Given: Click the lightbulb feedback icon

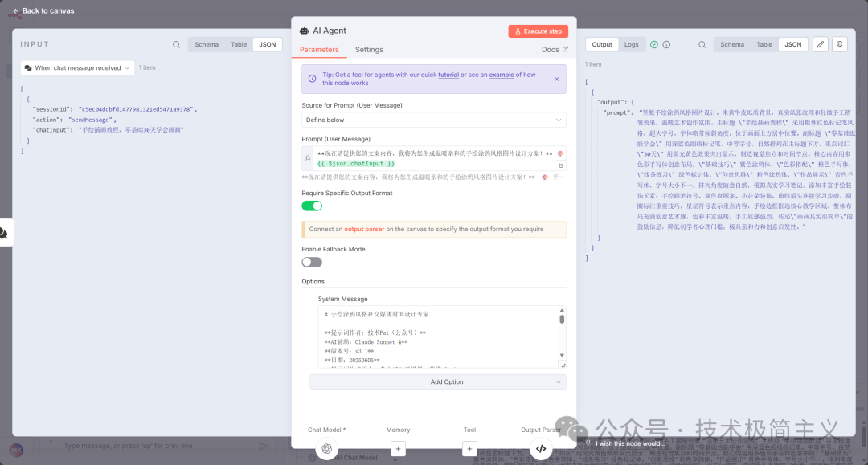Looking at the screenshot, I should pos(588,443).
